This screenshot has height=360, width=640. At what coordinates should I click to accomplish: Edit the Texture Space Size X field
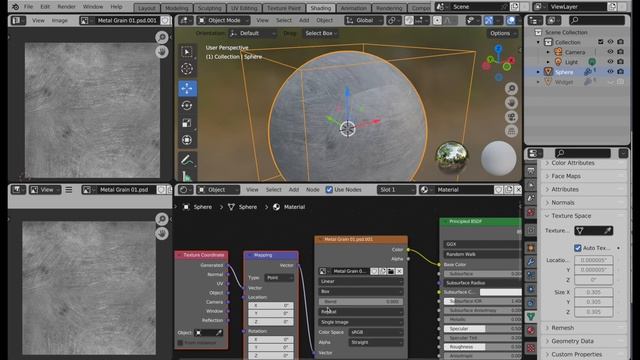point(593,292)
